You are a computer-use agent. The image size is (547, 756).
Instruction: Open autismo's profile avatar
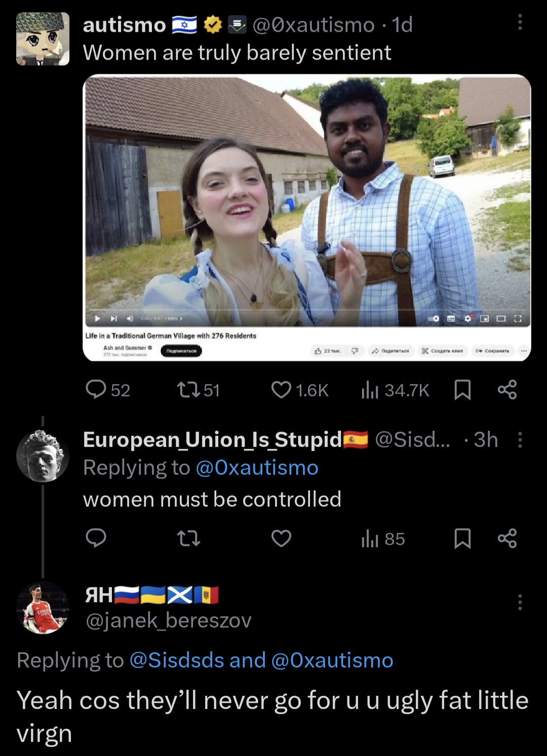pyautogui.click(x=43, y=39)
